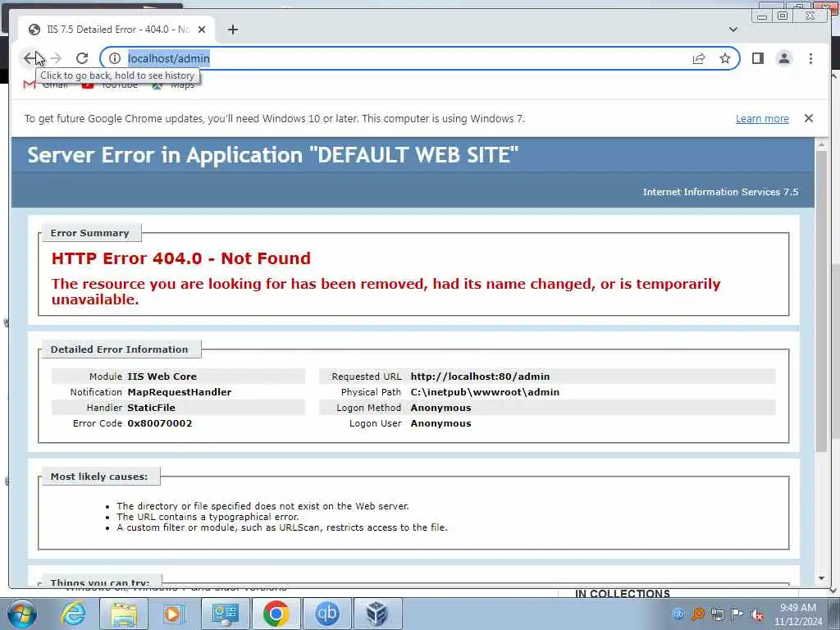Screen dimensions: 840x630
Task: Click the muted volume tray icon
Action: coord(757,614)
